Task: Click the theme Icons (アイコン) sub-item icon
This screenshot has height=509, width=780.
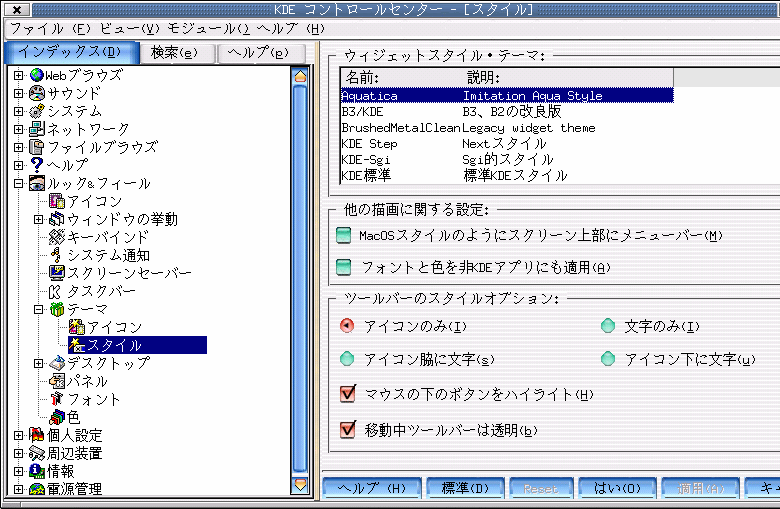Action: [77, 327]
